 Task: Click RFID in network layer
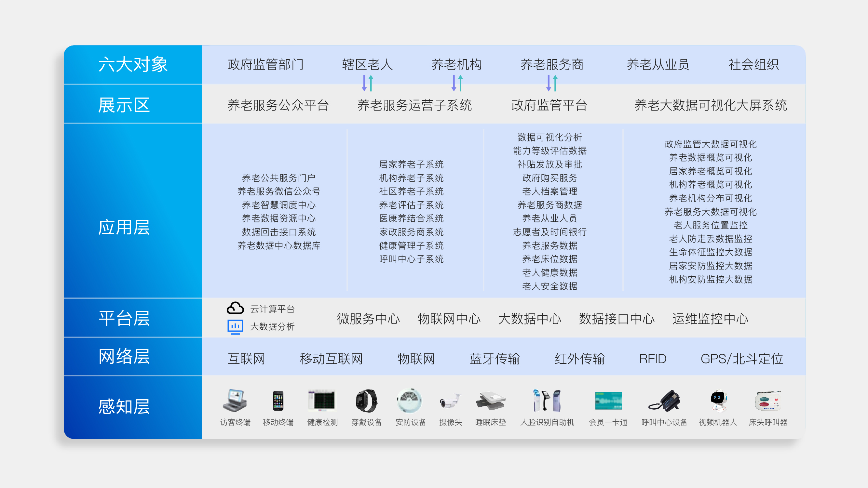pos(653,359)
